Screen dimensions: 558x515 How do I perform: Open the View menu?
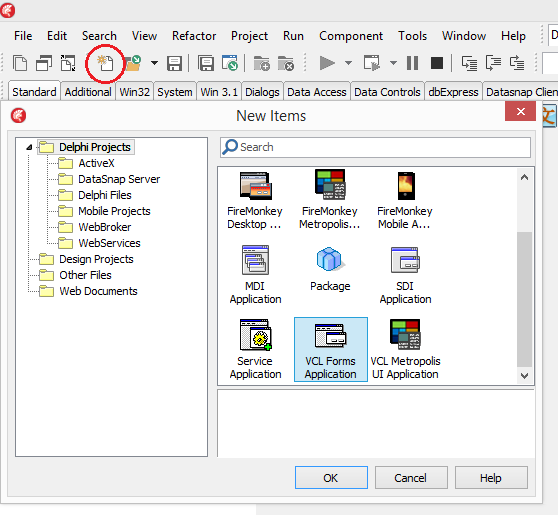(144, 36)
